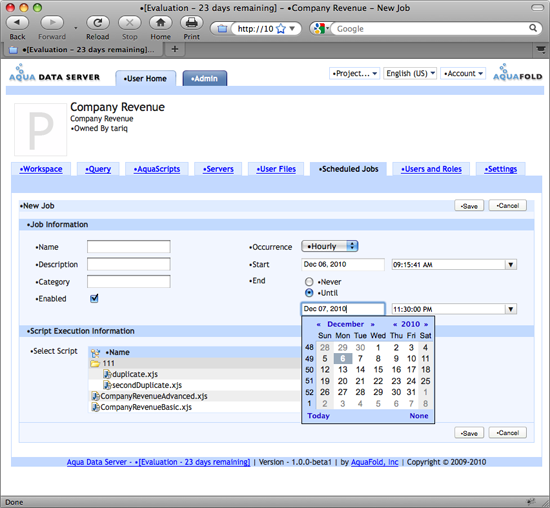Click the top Save button

tap(469, 206)
